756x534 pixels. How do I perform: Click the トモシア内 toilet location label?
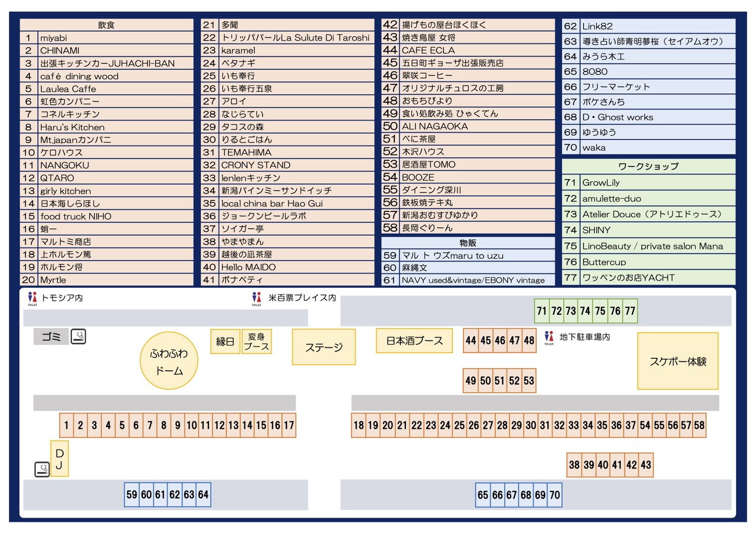tap(62, 298)
